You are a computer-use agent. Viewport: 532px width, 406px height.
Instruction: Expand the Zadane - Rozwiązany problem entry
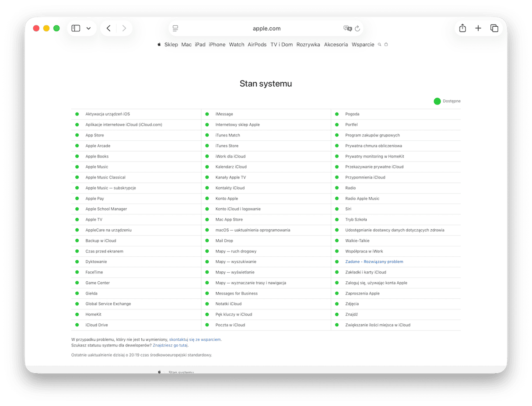point(374,262)
